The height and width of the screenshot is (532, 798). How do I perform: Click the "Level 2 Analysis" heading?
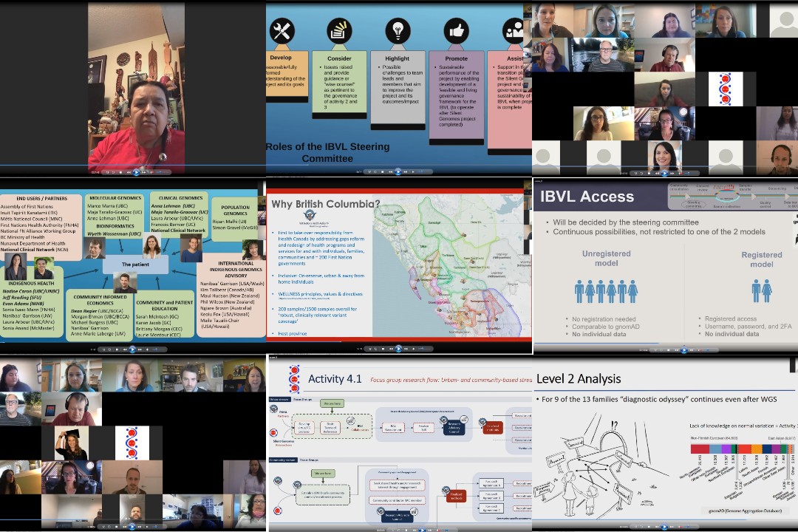pos(579,379)
